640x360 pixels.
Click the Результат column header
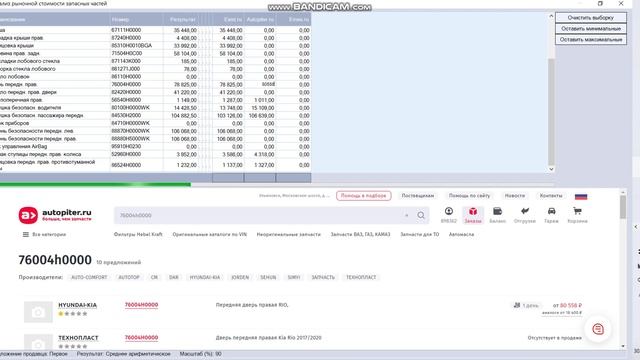[181, 19]
